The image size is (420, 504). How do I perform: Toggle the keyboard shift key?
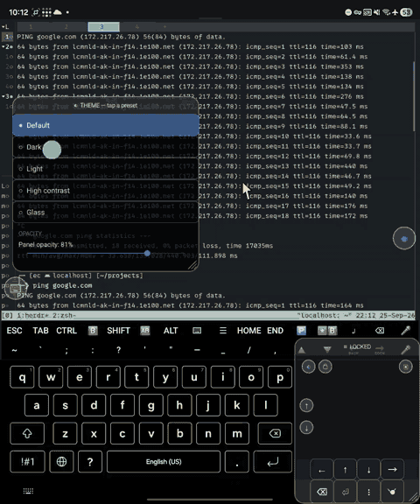click(27, 434)
